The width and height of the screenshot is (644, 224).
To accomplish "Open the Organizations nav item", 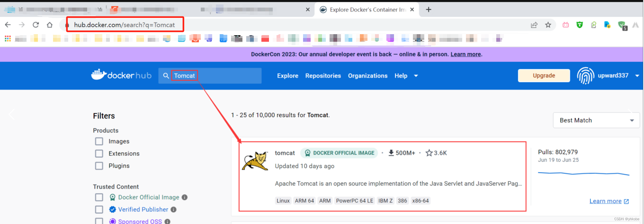I will pos(368,76).
